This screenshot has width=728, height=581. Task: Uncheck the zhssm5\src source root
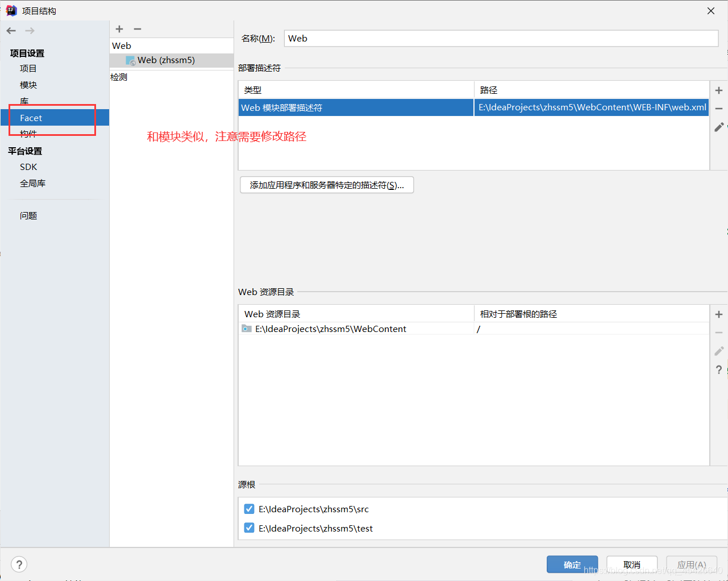click(249, 509)
